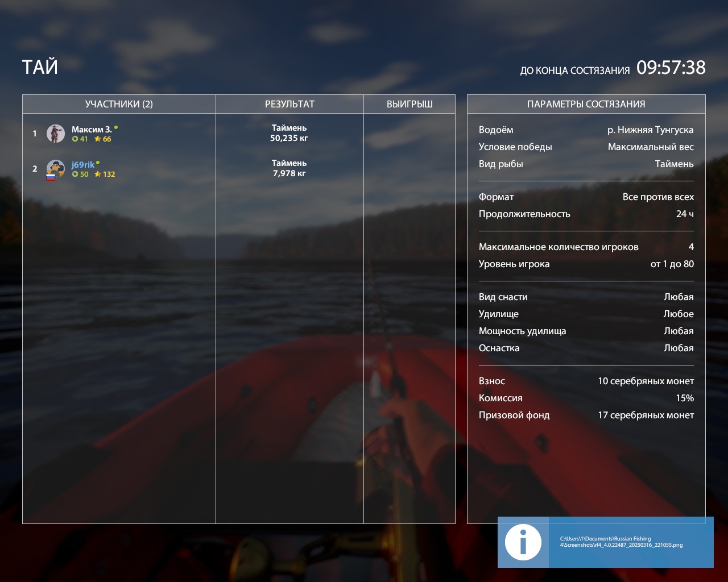
Task: Click level icon showing 41
Action: 75,139
